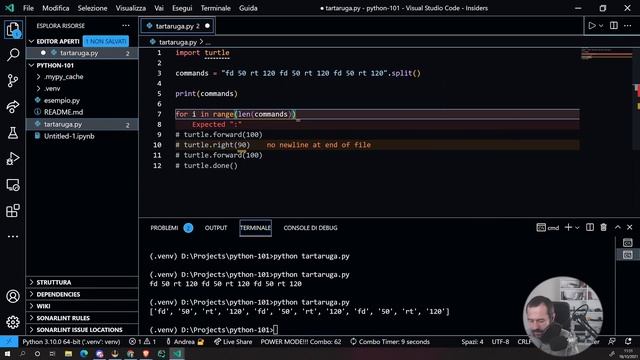Click UTF-8 encoding in status bar
640x360 pixels.
[x=500, y=342]
